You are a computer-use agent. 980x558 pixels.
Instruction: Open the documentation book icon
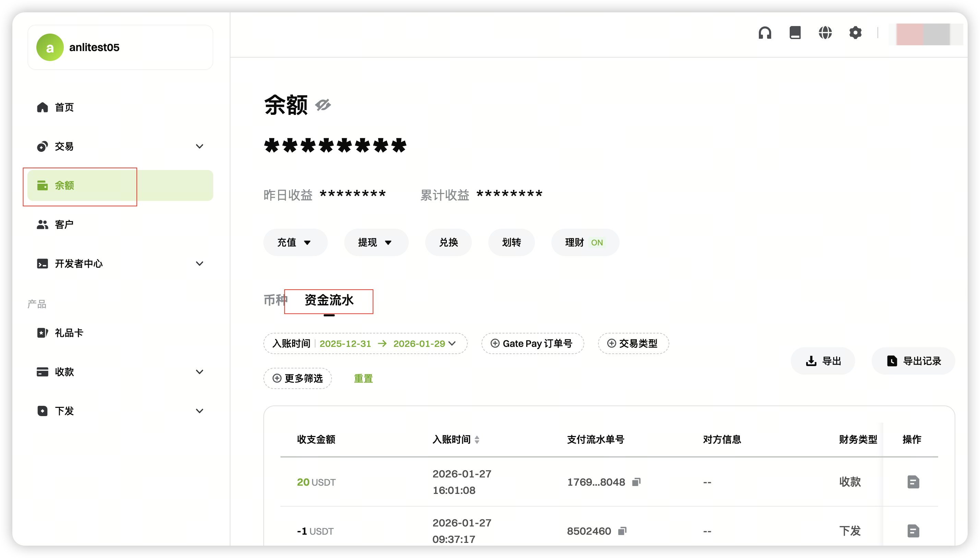(x=795, y=33)
